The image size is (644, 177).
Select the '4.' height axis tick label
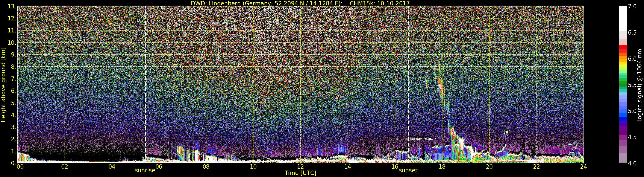(14, 115)
